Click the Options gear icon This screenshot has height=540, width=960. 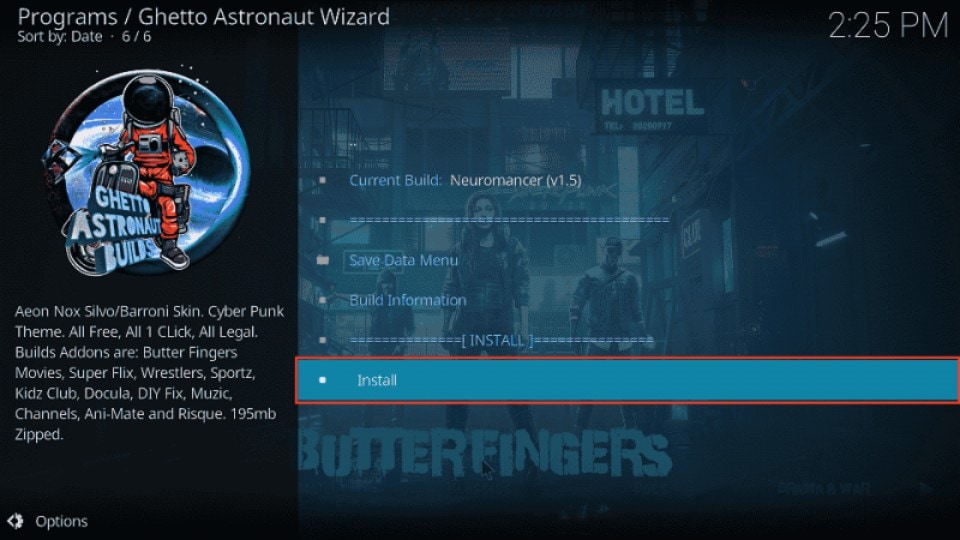tap(15, 521)
